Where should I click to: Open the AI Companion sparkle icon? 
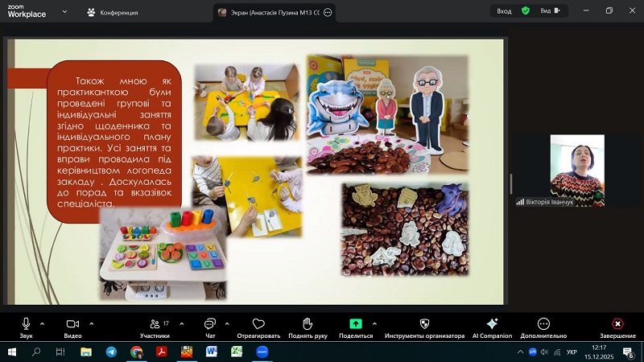pyautogui.click(x=492, y=326)
